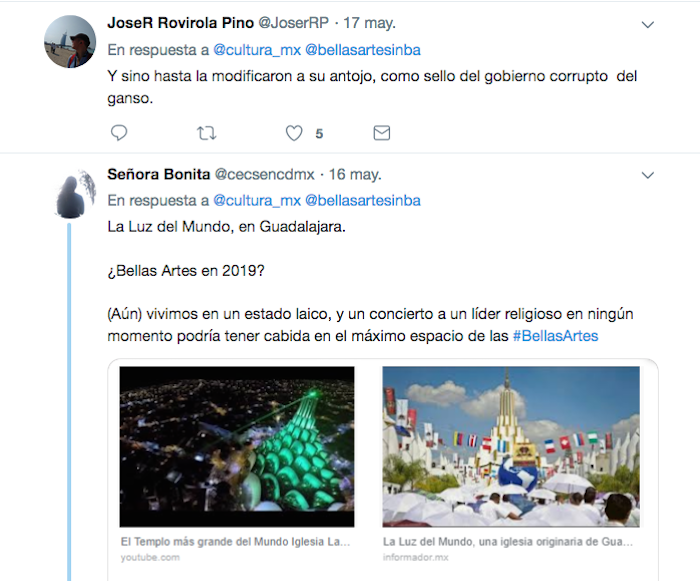Open the 17 may. tweet timestamp
This screenshot has width=700, height=581.
(x=369, y=23)
